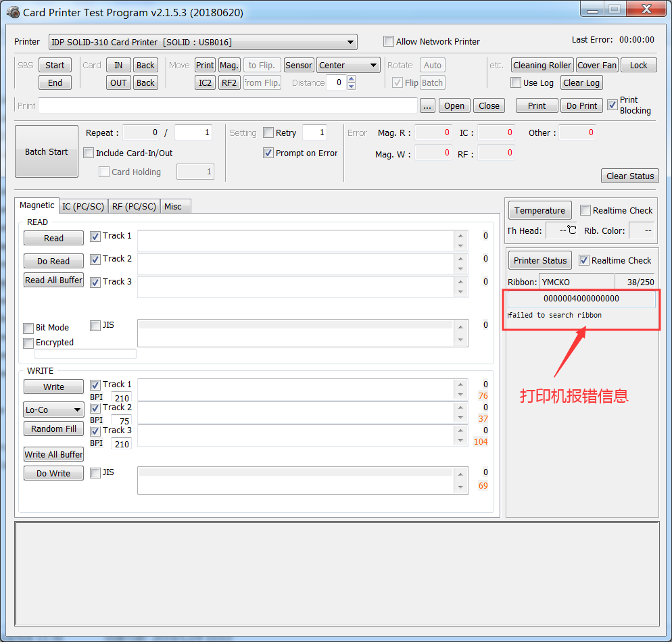Toggle the Prompt on Error checkbox
This screenshot has height=642, width=672.
[x=268, y=153]
